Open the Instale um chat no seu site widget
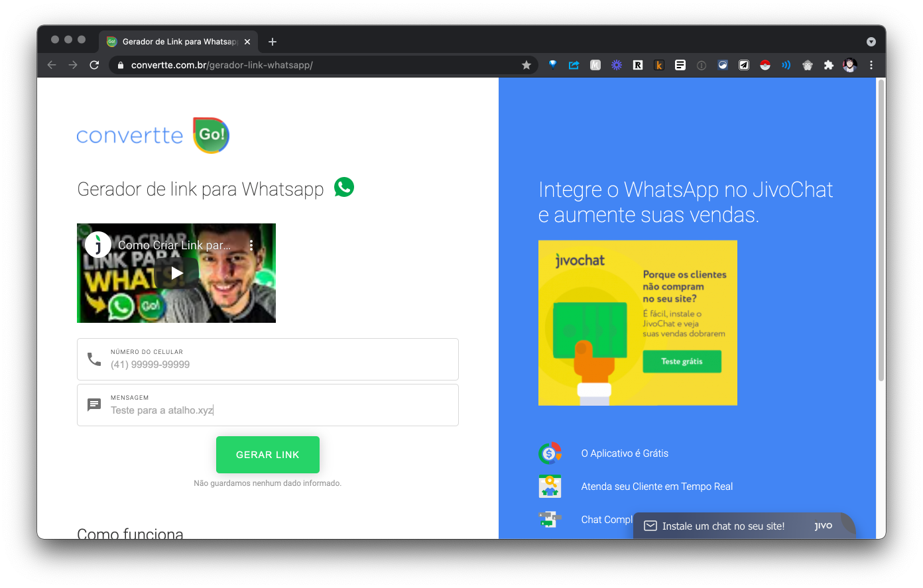Image resolution: width=923 pixels, height=588 pixels. click(x=745, y=526)
